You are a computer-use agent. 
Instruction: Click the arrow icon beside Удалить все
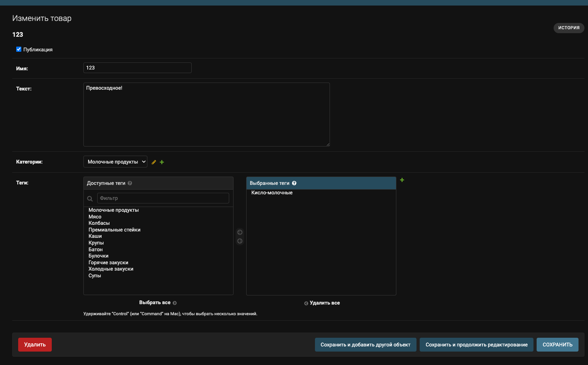coord(306,303)
